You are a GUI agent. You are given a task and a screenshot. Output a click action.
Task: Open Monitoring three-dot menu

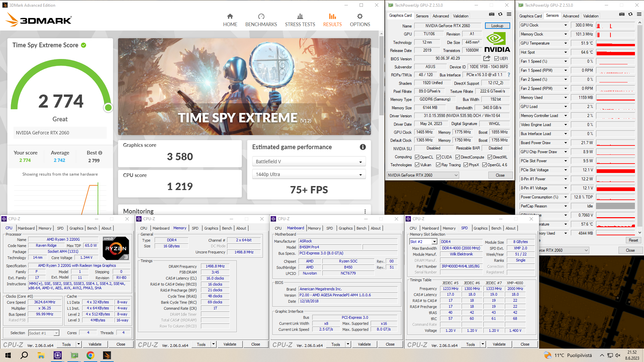(365, 212)
